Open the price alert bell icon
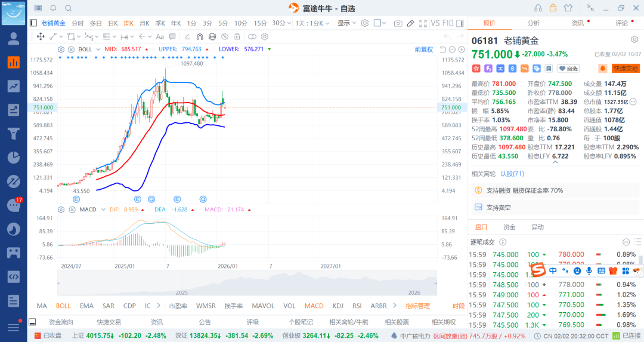The image size is (644, 342). (x=603, y=68)
